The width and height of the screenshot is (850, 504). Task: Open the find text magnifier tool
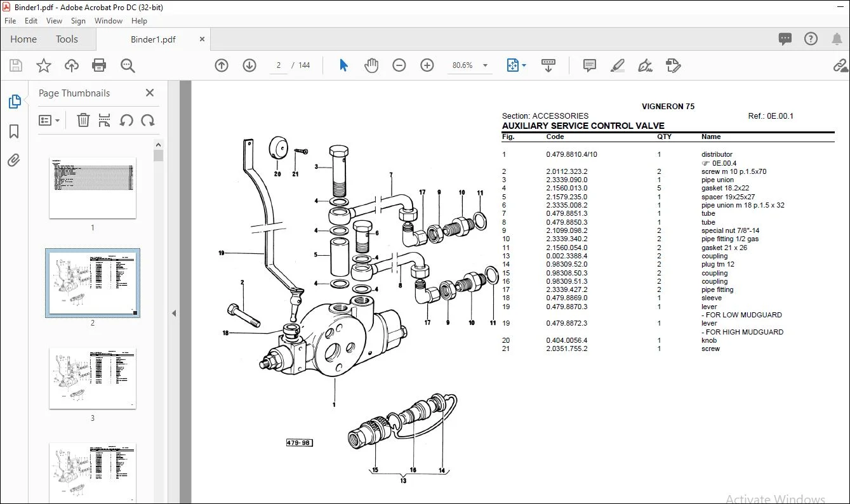point(128,65)
